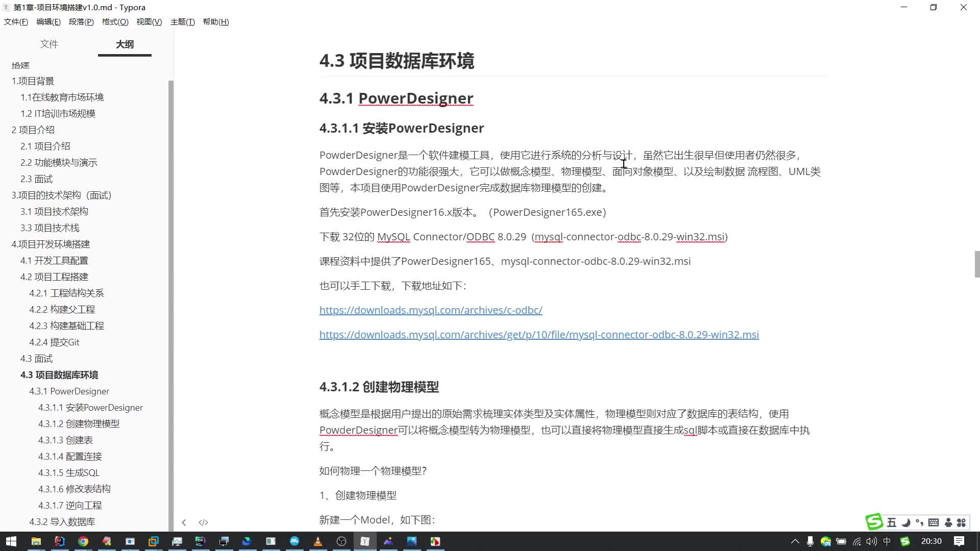Toggle punctuation mode on Sogou bar
The image size is (980, 551).
pos(919,522)
